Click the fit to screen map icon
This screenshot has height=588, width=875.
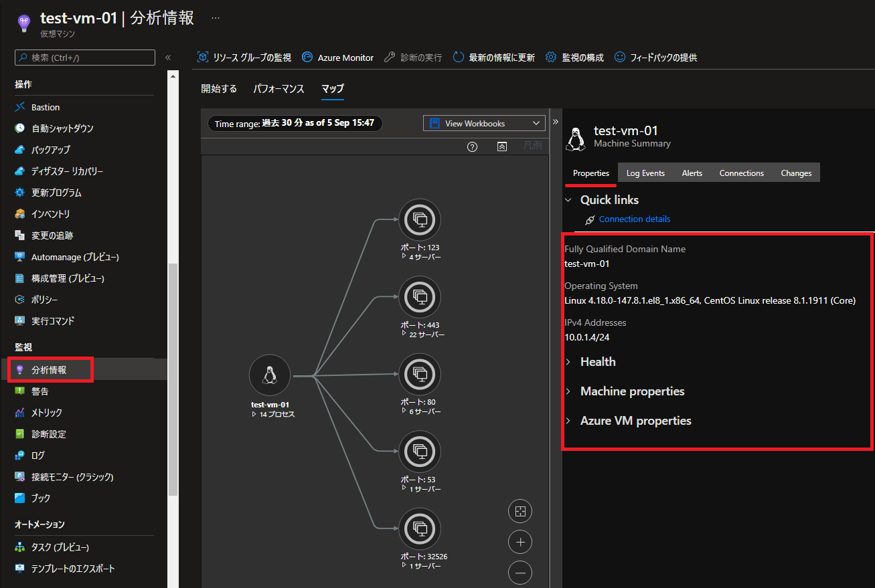pyautogui.click(x=520, y=512)
